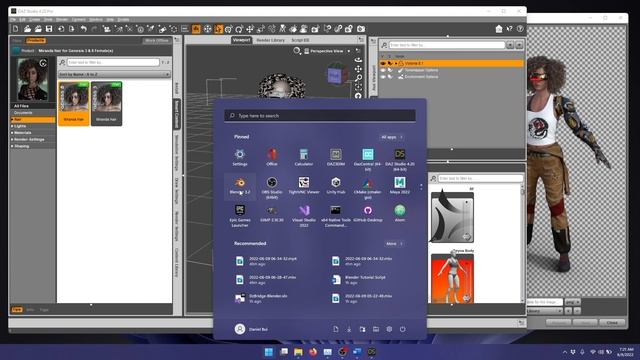The image size is (640, 360).
Task: Open x64 Native Tools Command Prompt
Action: [x=336, y=215]
